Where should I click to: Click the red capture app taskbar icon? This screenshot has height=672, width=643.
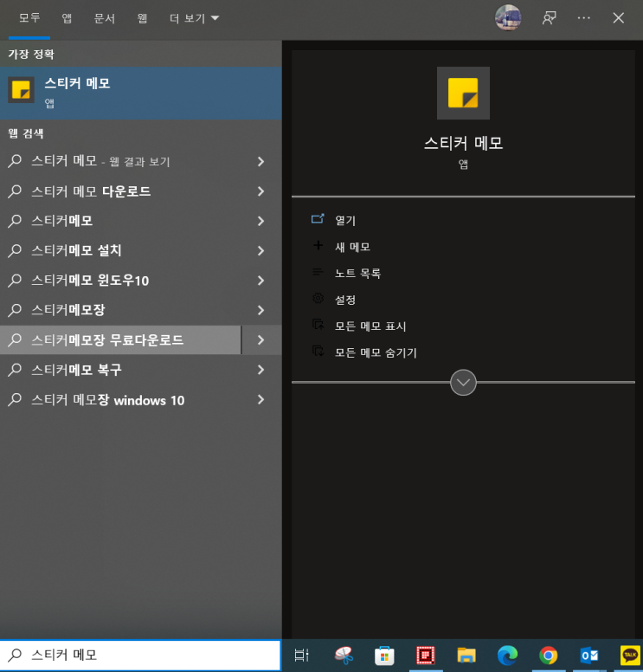click(x=426, y=656)
